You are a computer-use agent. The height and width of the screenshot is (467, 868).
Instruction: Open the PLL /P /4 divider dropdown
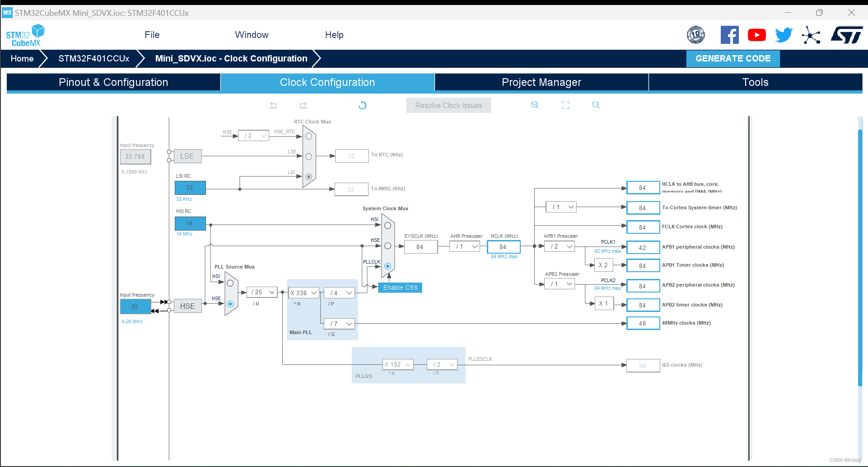pyautogui.click(x=340, y=293)
